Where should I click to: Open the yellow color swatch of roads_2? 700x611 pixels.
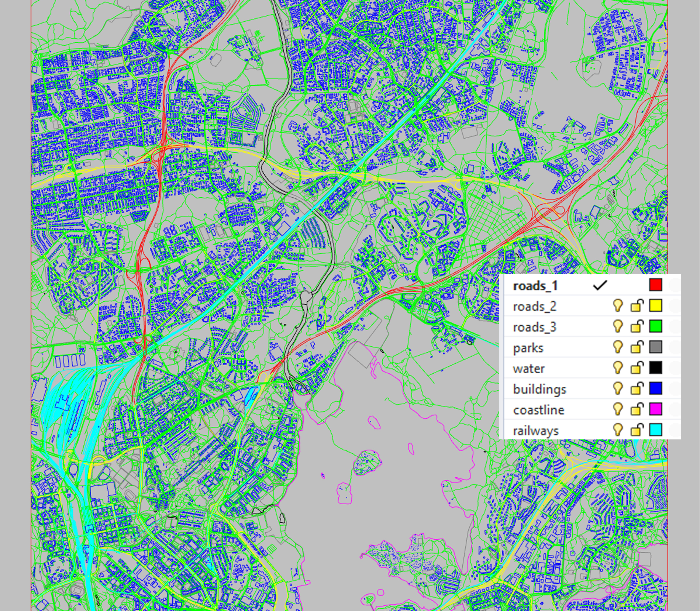(656, 305)
